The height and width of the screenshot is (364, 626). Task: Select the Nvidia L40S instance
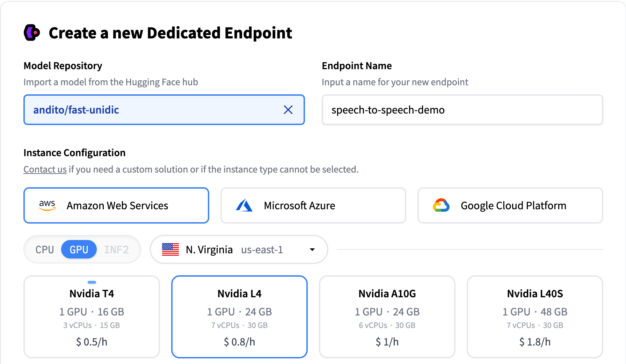(x=535, y=316)
